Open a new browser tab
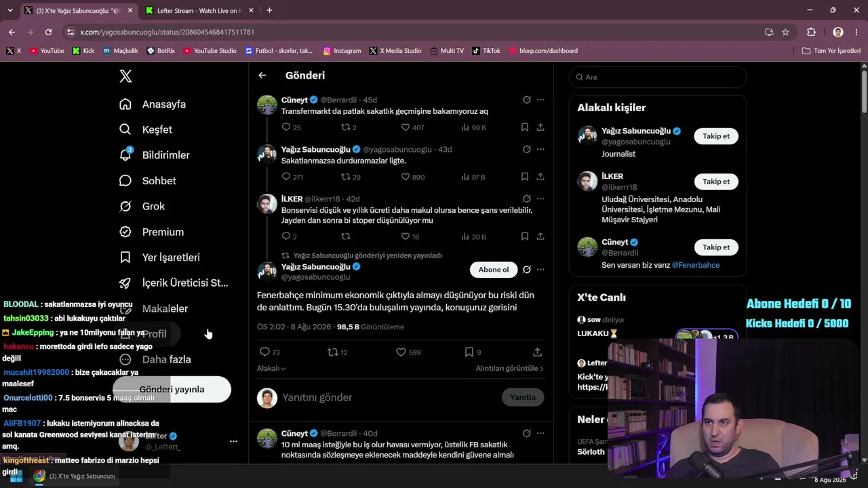The height and width of the screenshot is (488, 868). pos(269,11)
